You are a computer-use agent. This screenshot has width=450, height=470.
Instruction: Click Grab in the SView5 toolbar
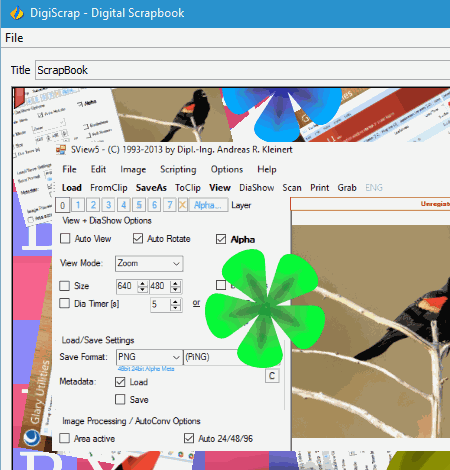click(347, 188)
